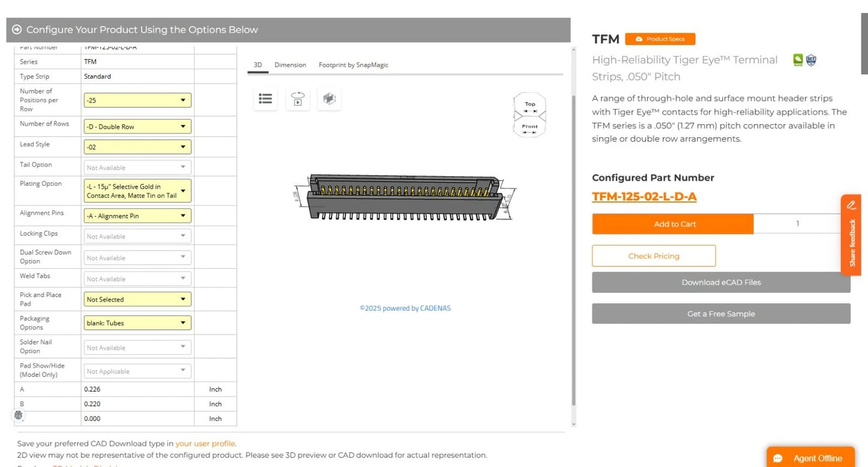The width and height of the screenshot is (868, 467).
Task: Click the fingerprint privacy icon
Action: [x=19, y=415]
